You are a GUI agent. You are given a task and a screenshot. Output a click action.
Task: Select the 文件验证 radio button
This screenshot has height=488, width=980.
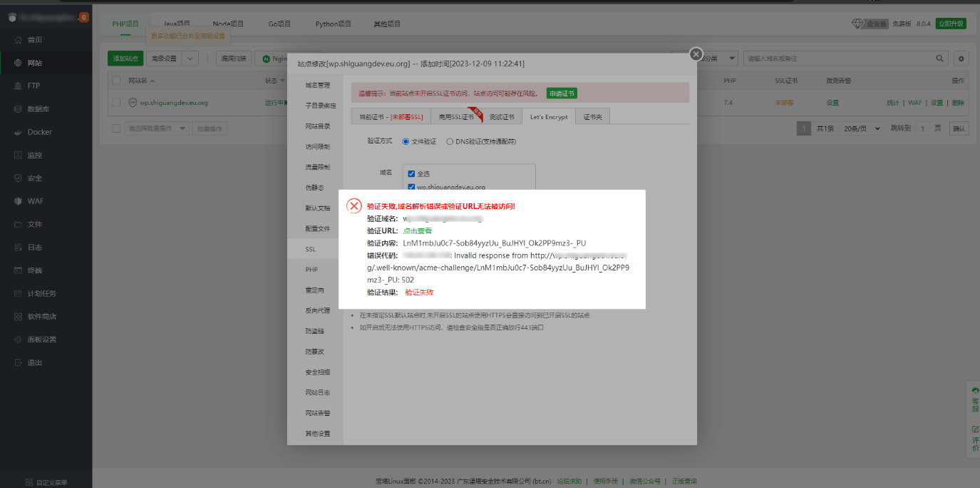pyautogui.click(x=406, y=141)
